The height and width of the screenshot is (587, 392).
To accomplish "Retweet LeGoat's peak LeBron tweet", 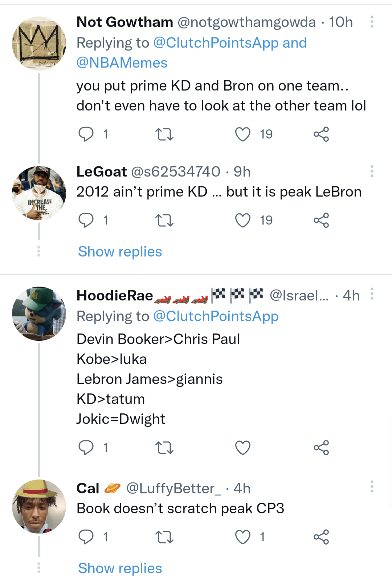I will (165, 220).
